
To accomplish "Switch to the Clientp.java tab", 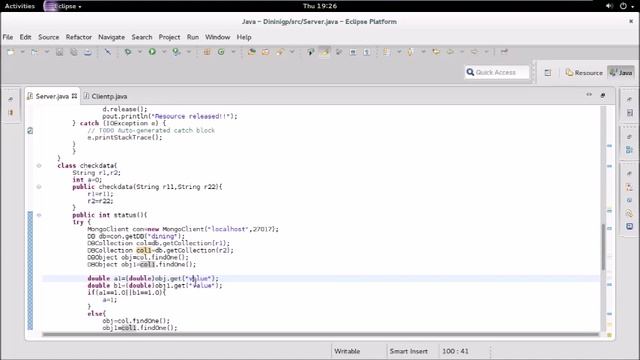I will (106, 96).
